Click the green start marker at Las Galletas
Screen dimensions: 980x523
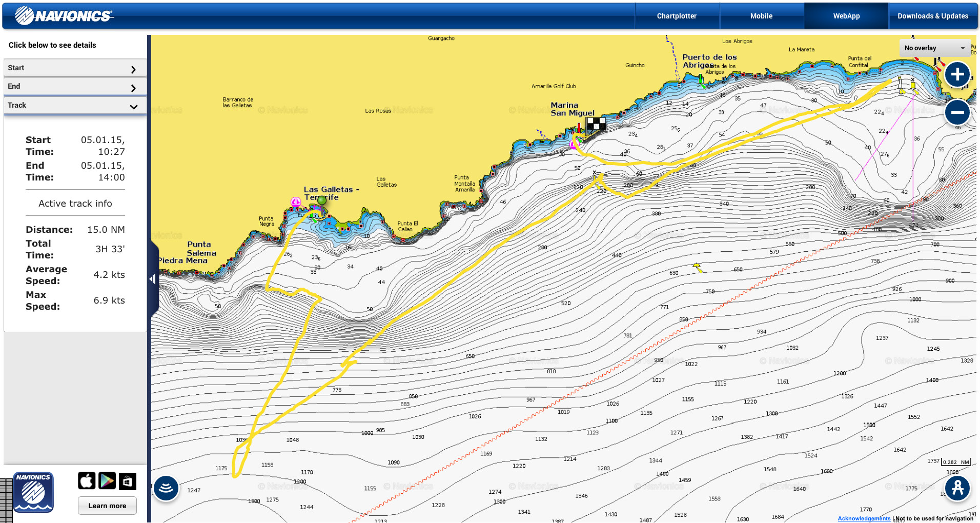[321, 200]
